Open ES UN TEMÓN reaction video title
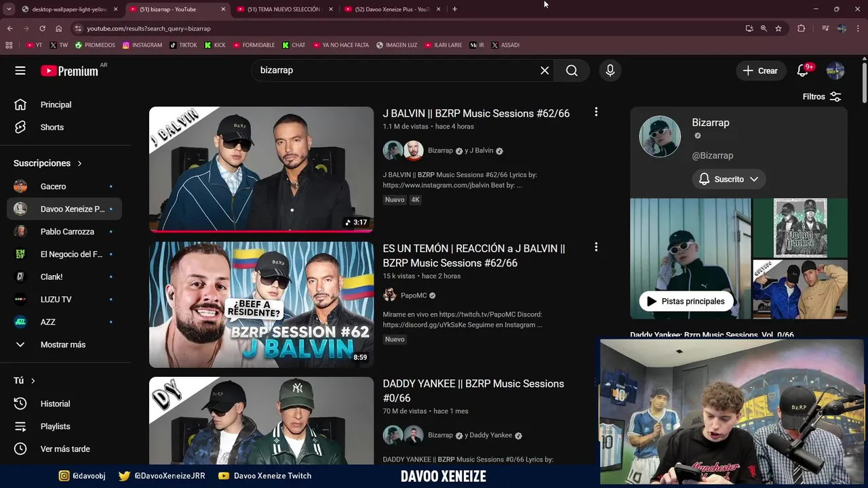The height and width of the screenshot is (488, 868). 474,256
